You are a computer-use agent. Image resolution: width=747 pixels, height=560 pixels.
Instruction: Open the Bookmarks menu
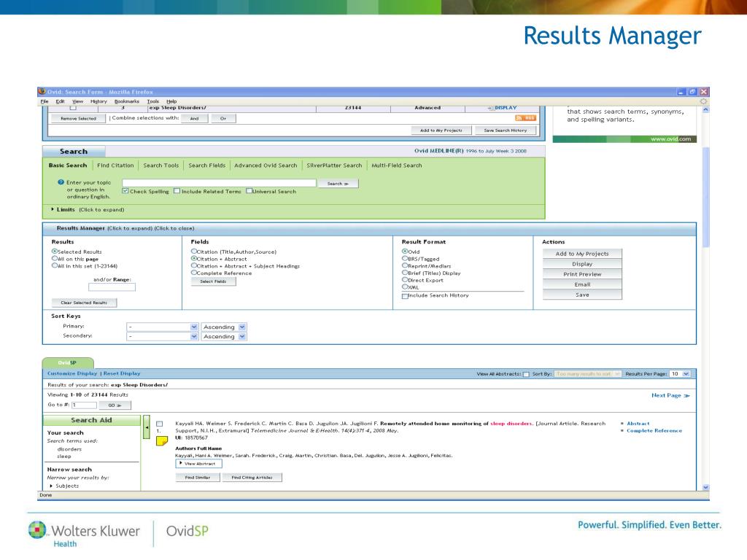(x=127, y=101)
